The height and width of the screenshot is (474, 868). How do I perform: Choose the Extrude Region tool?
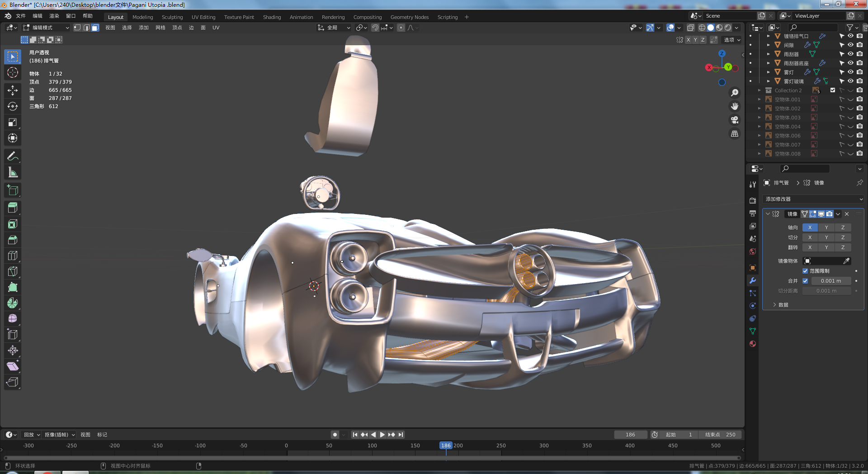pyautogui.click(x=13, y=208)
